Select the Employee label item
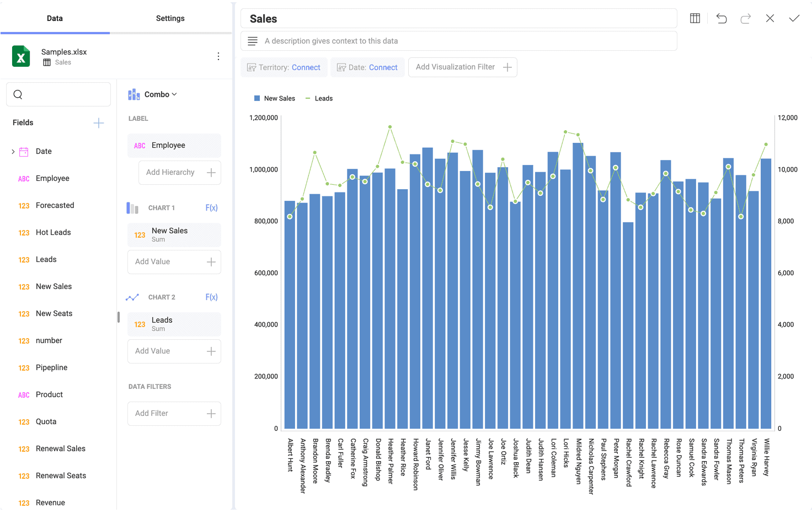Image resolution: width=812 pixels, height=524 pixels. click(174, 146)
